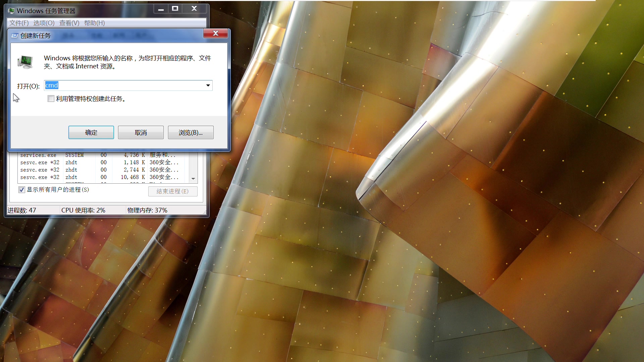Uncheck 显示所有用户的进程 checkbox
This screenshot has width=644, height=362.
point(22,190)
